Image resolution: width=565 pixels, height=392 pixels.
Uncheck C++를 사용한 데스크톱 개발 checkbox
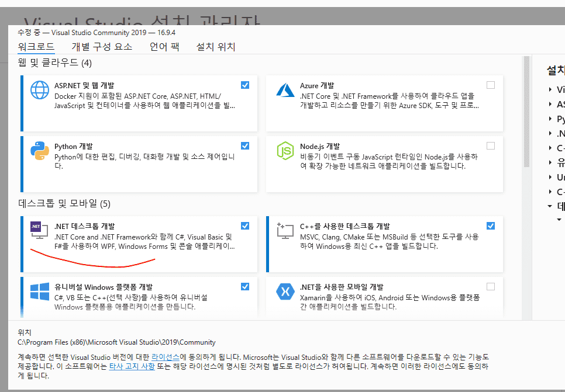[491, 226]
